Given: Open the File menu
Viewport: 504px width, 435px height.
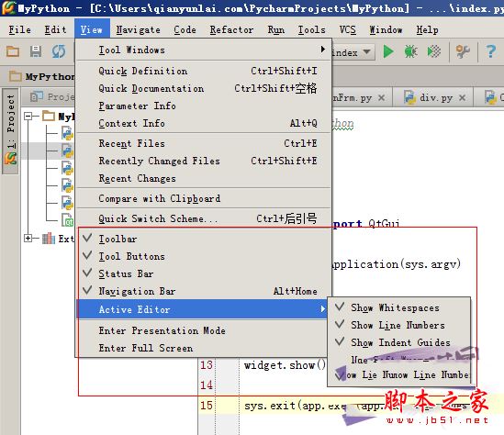Looking at the screenshot, I should point(20,30).
